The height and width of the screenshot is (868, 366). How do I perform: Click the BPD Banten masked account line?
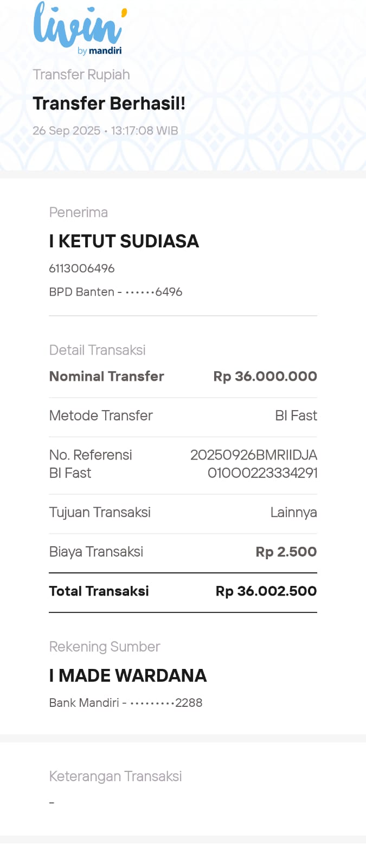pos(115,292)
